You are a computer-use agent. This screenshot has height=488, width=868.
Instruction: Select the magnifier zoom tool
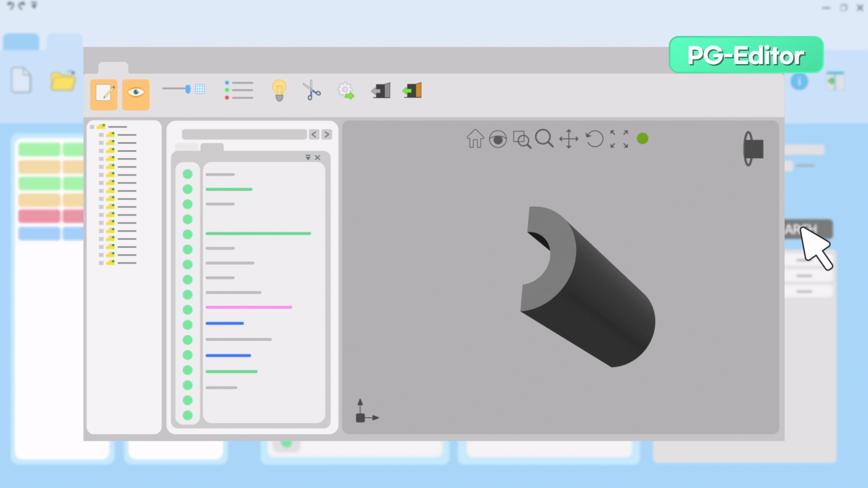544,139
